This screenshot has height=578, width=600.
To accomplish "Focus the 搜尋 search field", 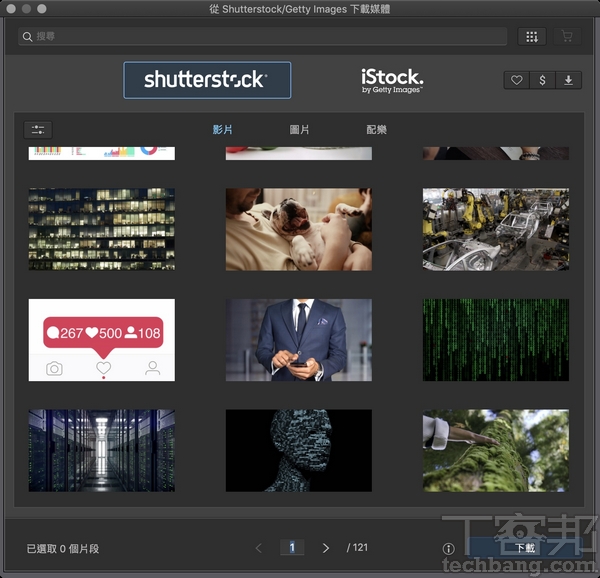I will (x=262, y=36).
